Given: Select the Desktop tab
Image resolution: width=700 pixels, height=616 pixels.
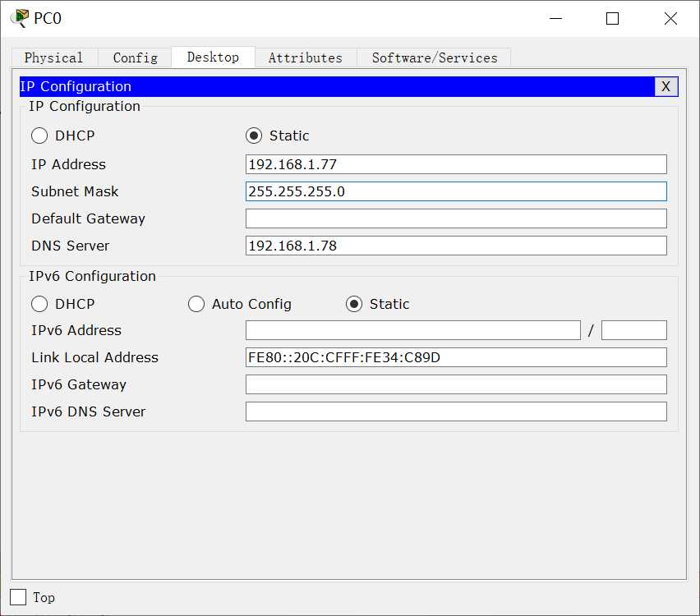Looking at the screenshot, I should pos(213,57).
